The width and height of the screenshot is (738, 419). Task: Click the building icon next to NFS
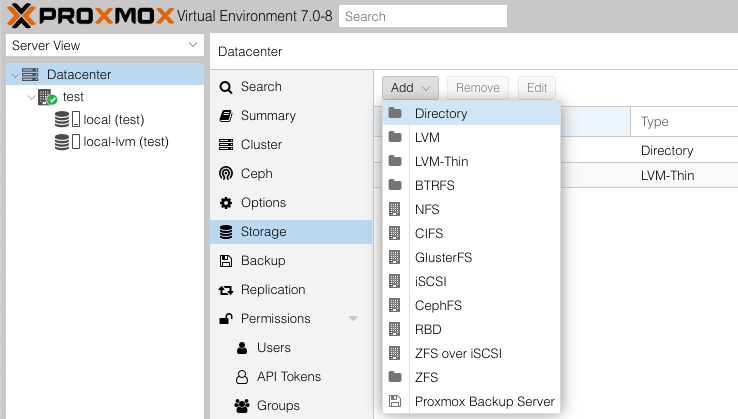click(394, 209)
